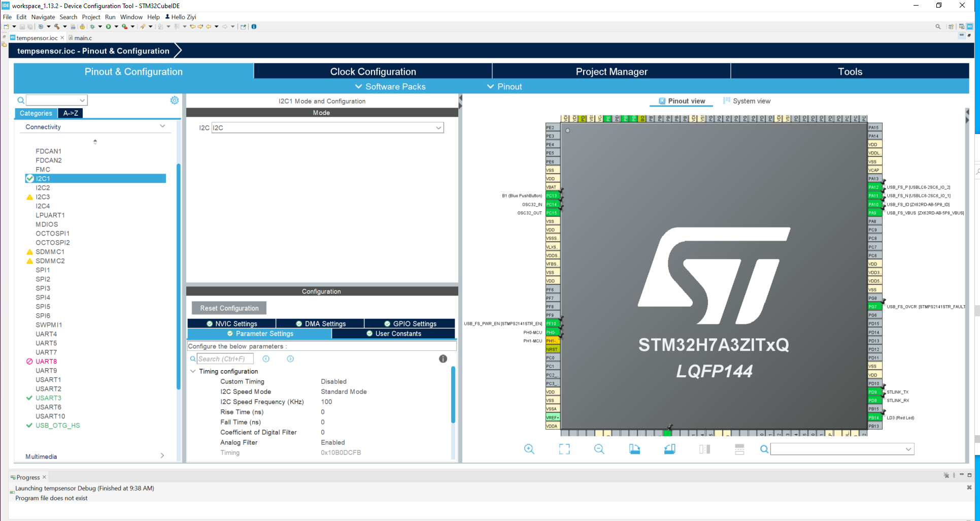Click the previous search result arrow icon
Viewport: 980px width, 521px height.
tap(266, 359)
